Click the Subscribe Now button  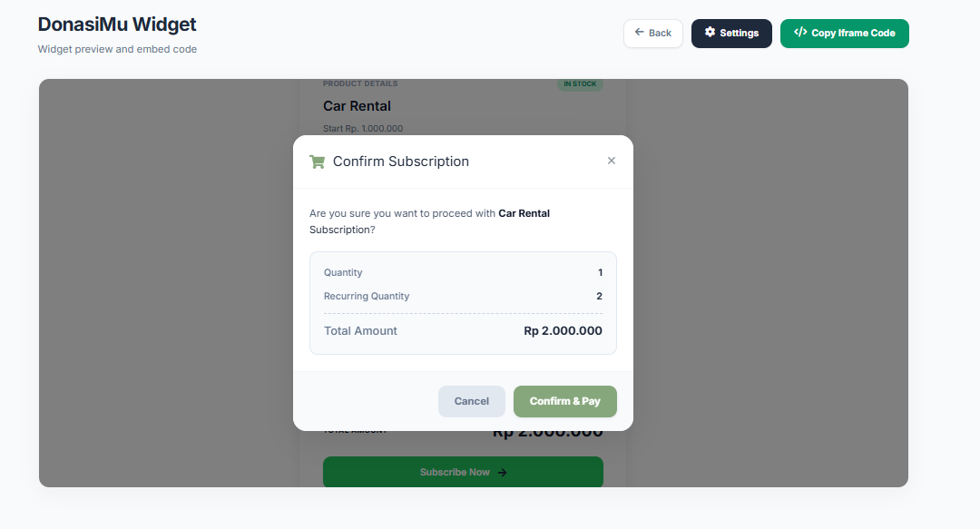pyautogui.click(x=463, y=472)
